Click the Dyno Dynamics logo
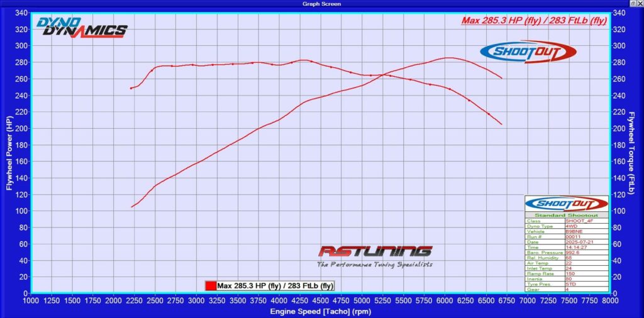The image size is (644, 318). click(81, 28)
